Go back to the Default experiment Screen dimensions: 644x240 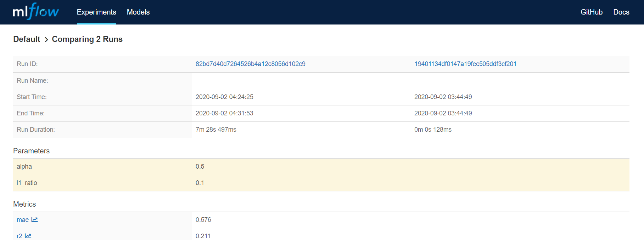click(x=27, y=39)
